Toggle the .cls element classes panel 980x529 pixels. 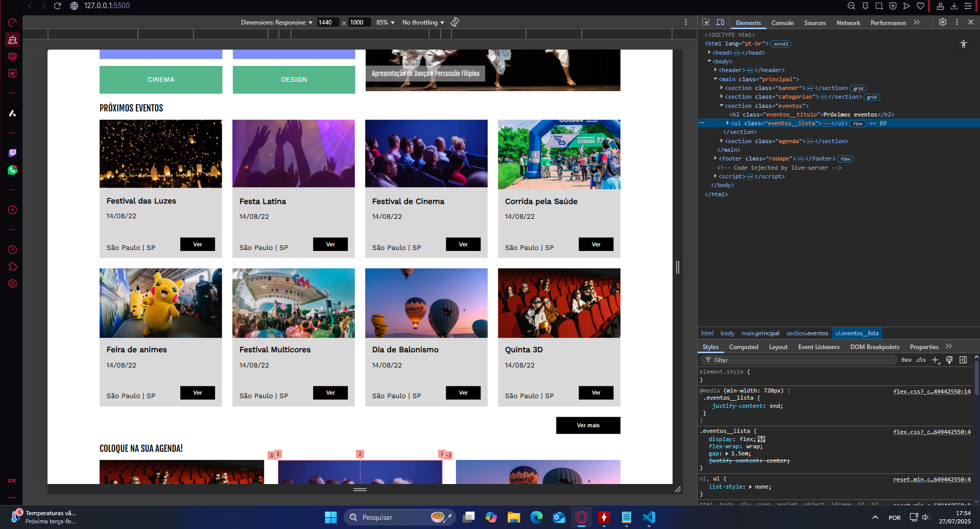pos(921,360)
